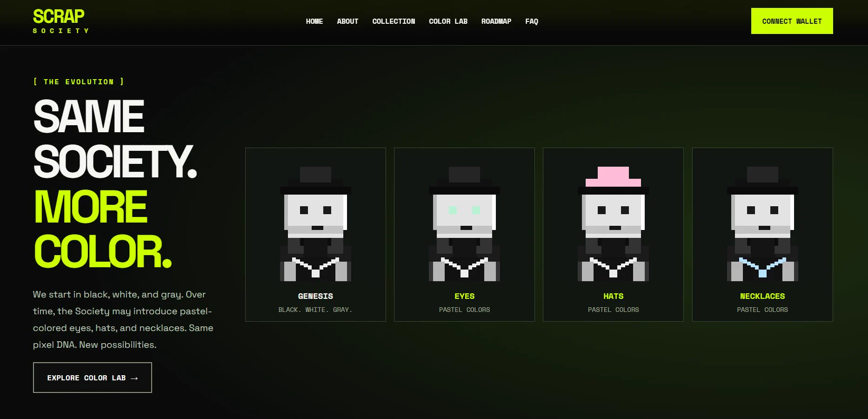The width and height of the screenshot is (868, 419).
Task: Select the pink-hat Hats character image
Action: point(613,224)
